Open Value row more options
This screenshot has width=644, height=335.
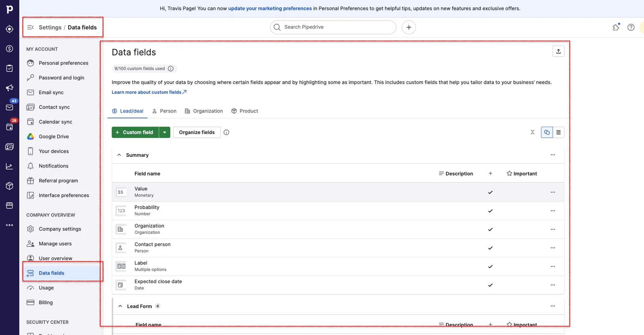point(553,192)
